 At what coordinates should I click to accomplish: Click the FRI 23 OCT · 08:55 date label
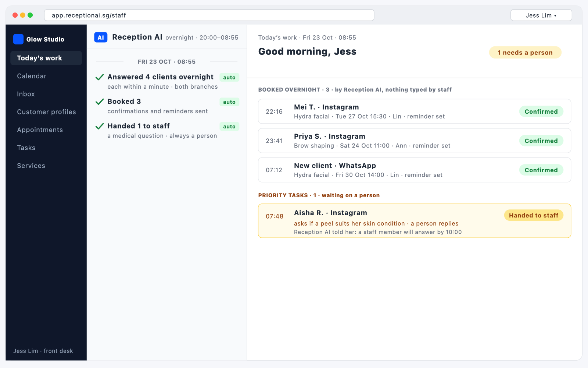tap(166, 62)
